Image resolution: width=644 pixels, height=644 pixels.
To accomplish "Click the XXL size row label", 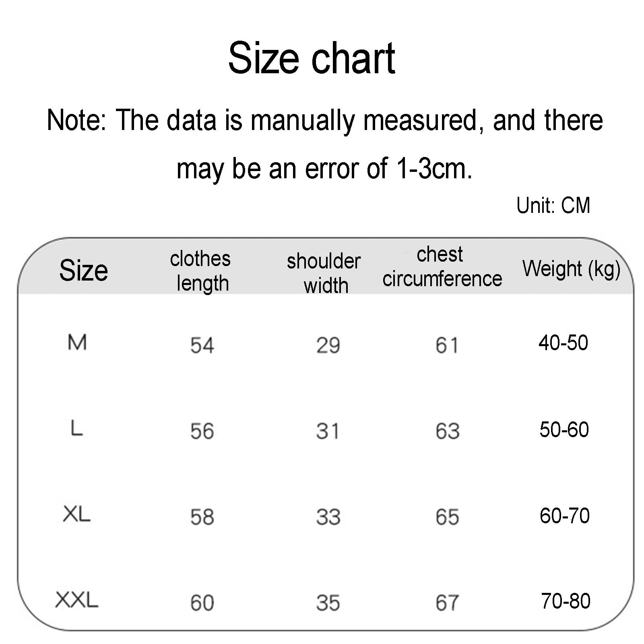I will [77, 600].
